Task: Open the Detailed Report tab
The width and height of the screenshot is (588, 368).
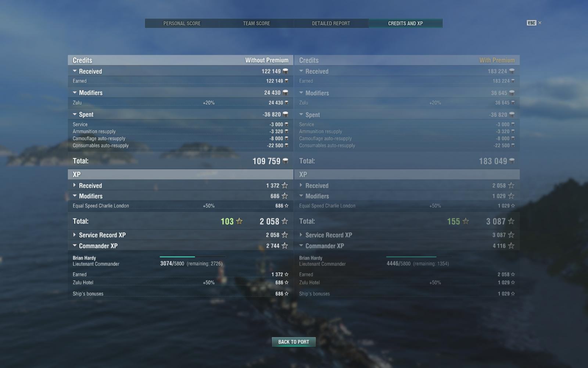Action: click(331, 23)
